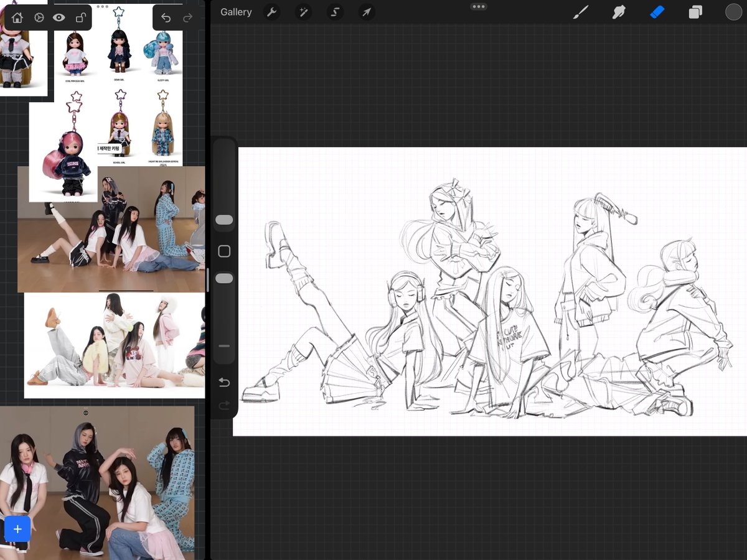The width and height of the screenshot is (747, 560).
Task: Select the six doll keychains reference image
Action: [x=118, y=84]
